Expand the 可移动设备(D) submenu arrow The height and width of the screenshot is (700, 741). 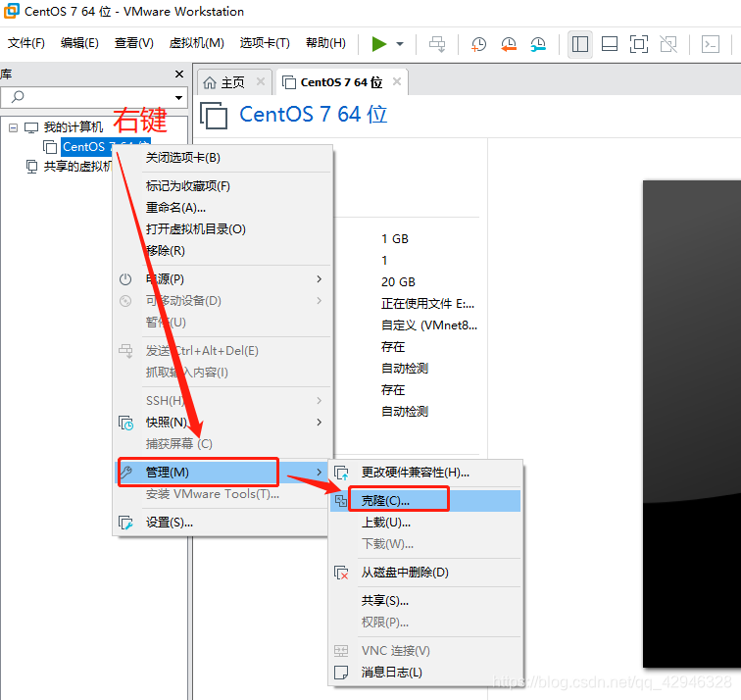[x=319, y=301]
